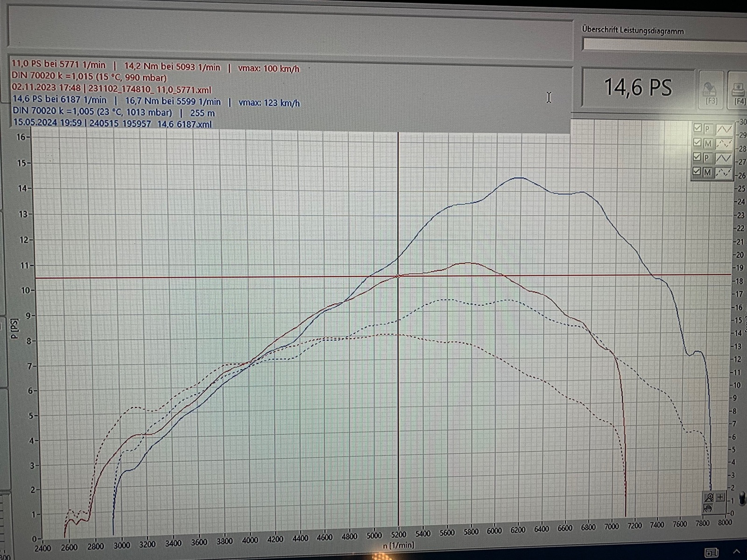Click the second P solid line style swatch
747x560 pixels.
724,158
